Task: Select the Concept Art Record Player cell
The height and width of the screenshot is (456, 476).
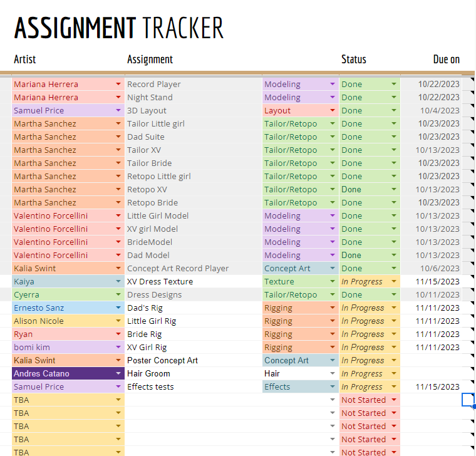Action: coord(194,268)
